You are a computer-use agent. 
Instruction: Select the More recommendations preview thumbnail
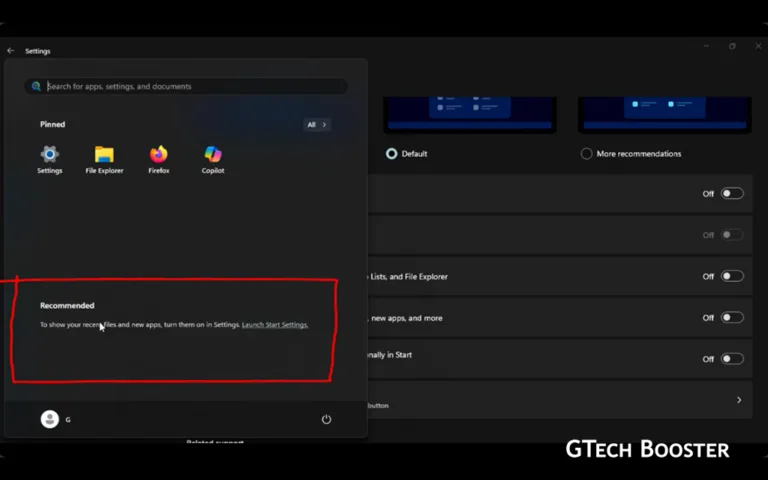coord(665,115)
